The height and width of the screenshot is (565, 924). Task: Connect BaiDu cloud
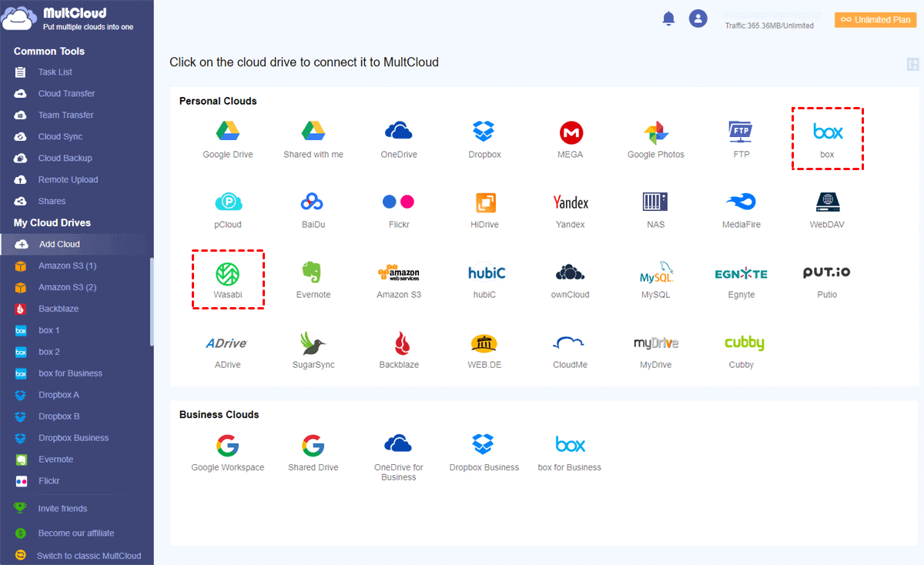coord(313,210)
